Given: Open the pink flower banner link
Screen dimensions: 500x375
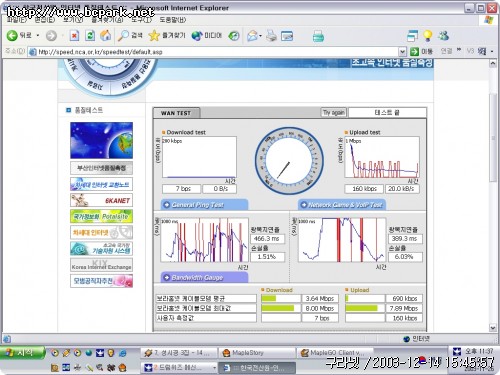Looking at the screenshot, I should 101,281.
